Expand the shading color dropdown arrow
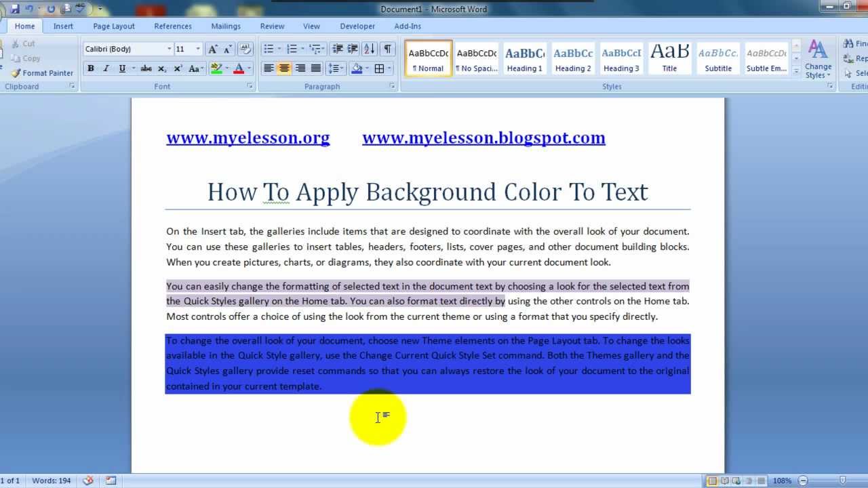The image size is (868, 488). point(367,68)
